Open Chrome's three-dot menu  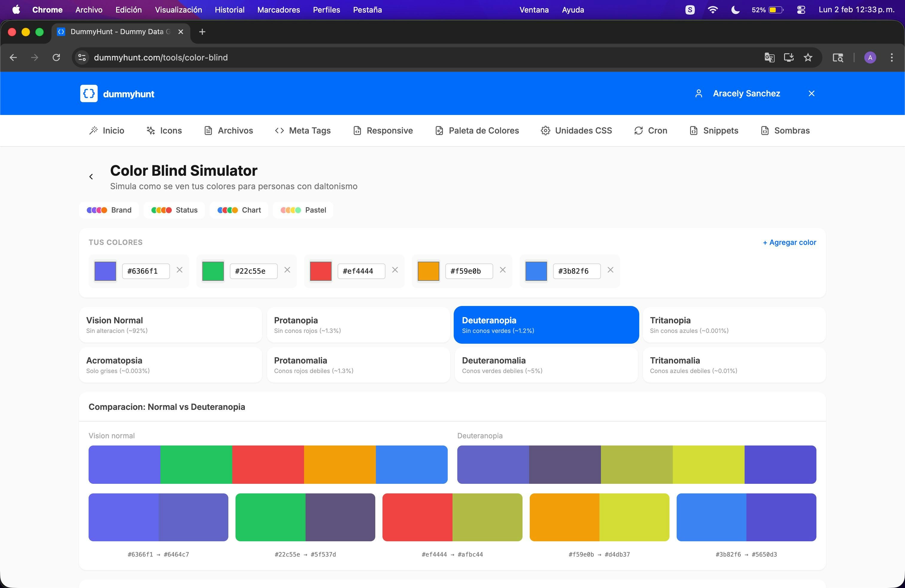point(891,57)
